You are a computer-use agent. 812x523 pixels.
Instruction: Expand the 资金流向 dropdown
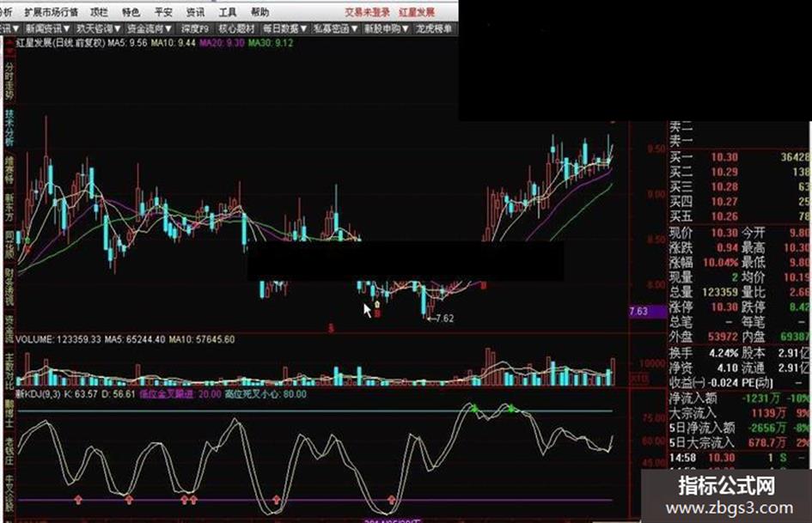point(150,28)
